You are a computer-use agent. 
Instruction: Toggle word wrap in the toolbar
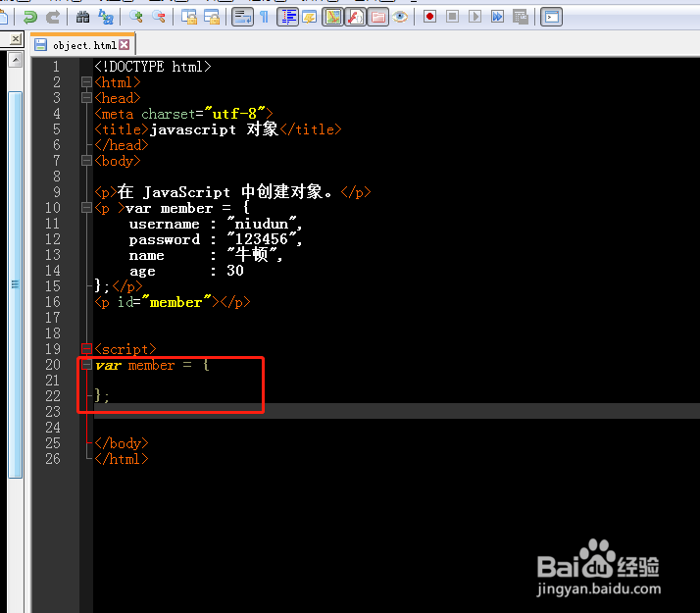(x=242, y=17)
